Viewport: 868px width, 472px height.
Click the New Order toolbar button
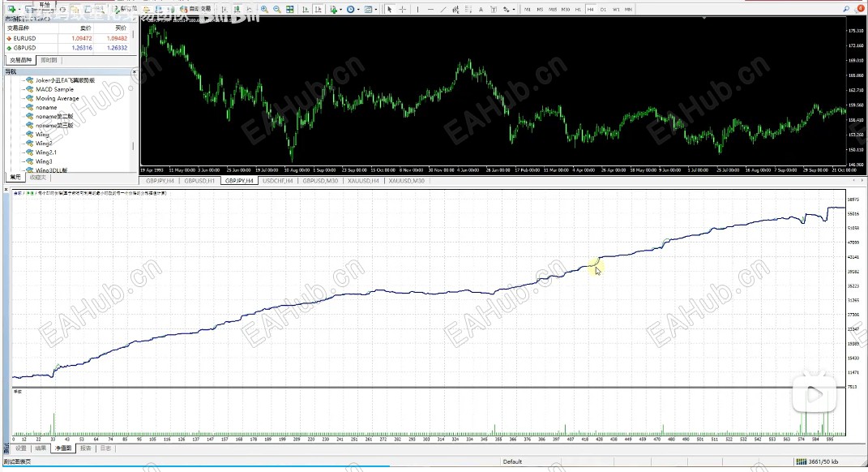[126, 10]
